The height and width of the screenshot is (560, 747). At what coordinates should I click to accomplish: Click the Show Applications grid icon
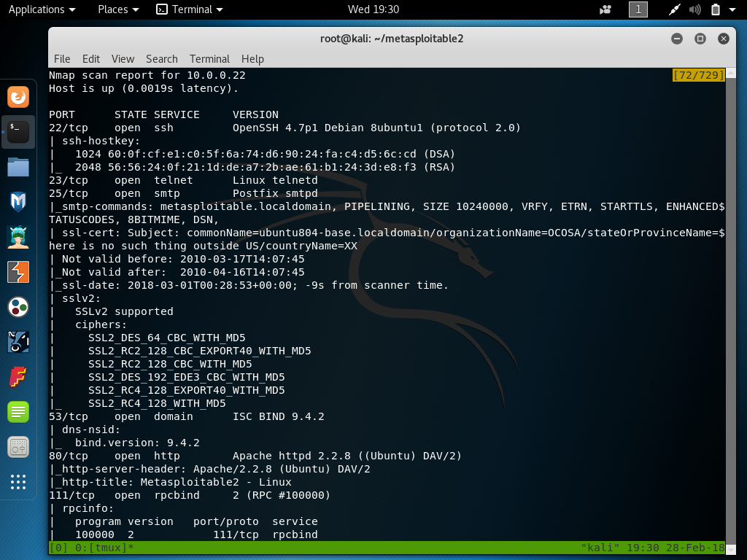17,482
